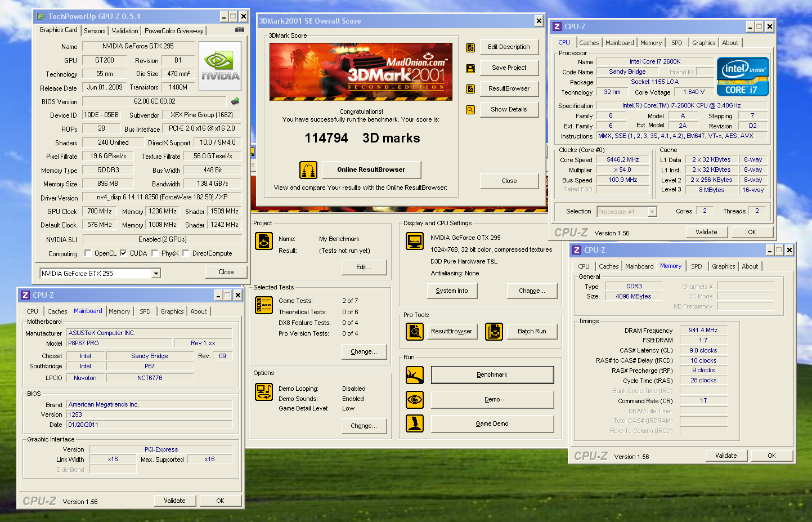
Task: Enable the OpenCL checkbox in GPU-Z
Action: tap(88, 253)
